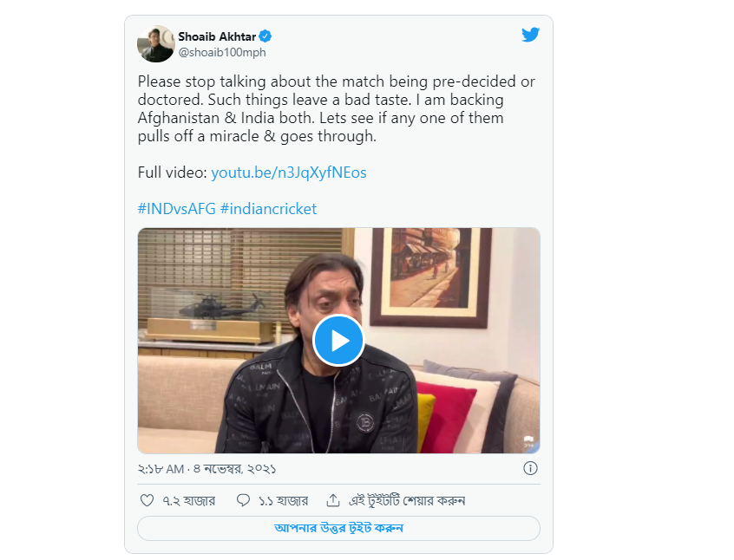Open the youtu.be full video link
Viewport: 734px width, 560px height.
pos(288,173)
